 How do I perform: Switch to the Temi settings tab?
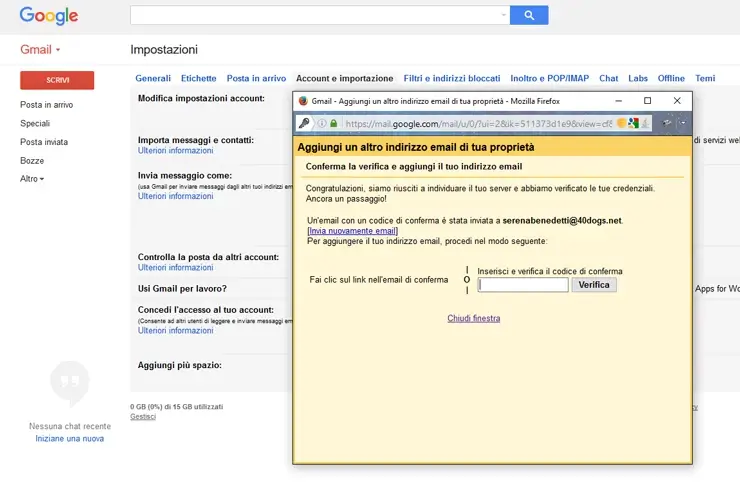point(705,78)
